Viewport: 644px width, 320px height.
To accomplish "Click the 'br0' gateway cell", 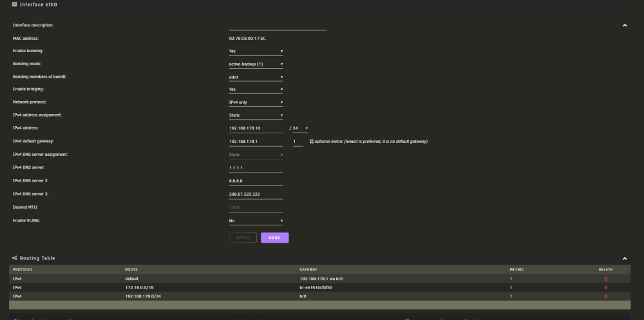I will point(303,296).
